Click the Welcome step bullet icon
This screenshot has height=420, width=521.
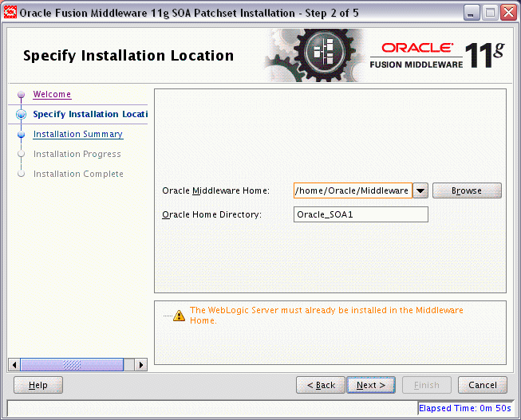point(22,95)
